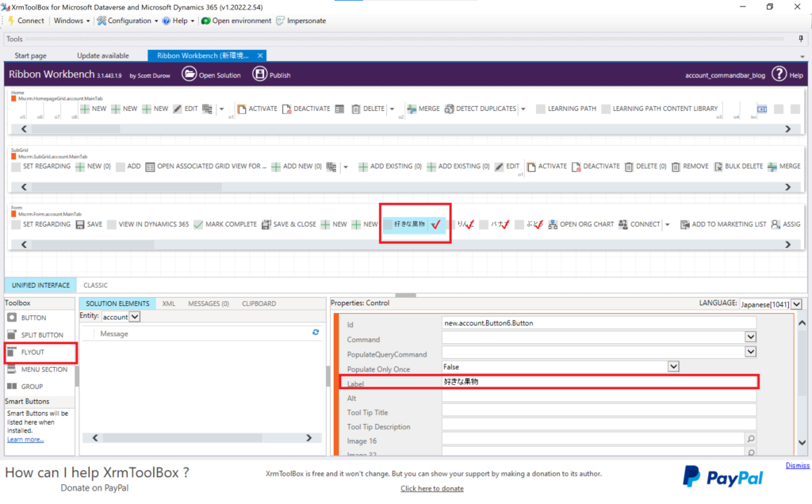Image resolution: width=812 pixels, height=504 pixels.
Task: Select CONNECT in the Form ribbon
Action: (640, 224)
